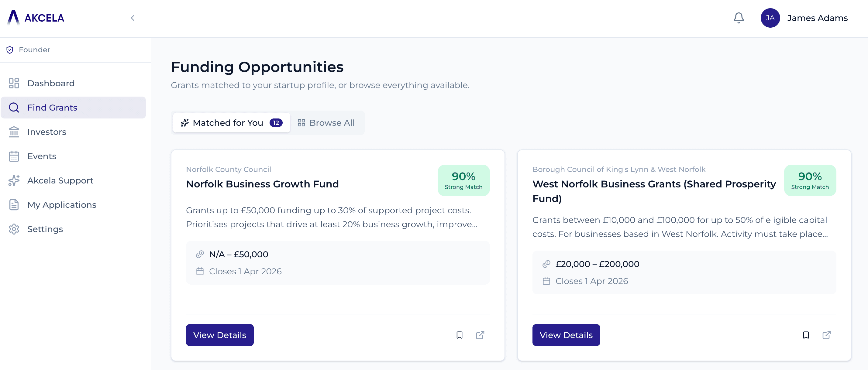The width and height of the screenshot is (868, 370).
Task: Open external link for Norfolk Business Growth Fund
Action: (x=480, y=335)
